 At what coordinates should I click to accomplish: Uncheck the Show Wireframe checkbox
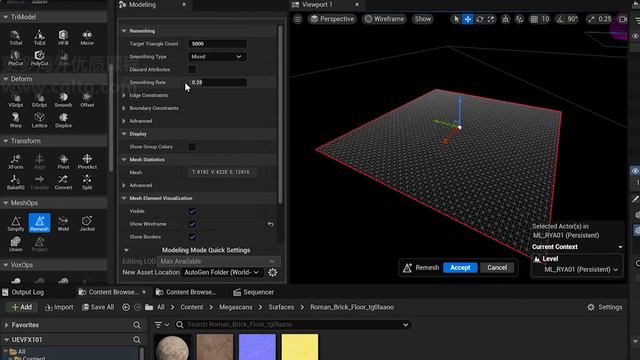tap(192, 224)
